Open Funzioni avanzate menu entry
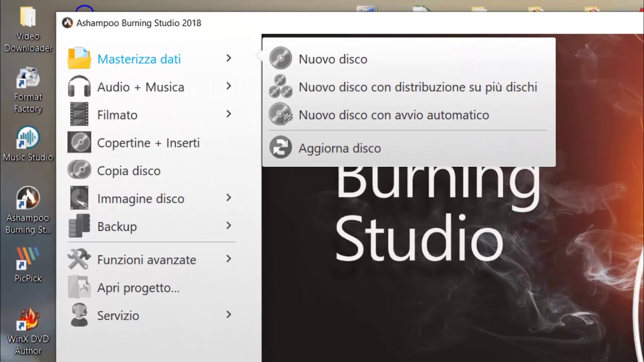This screenshot has height=362, width=644. (151, 259)
